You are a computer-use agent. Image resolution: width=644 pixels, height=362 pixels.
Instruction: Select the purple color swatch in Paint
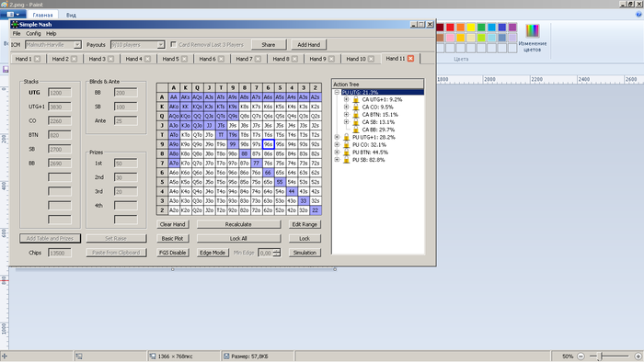click(x=512, y=28)
